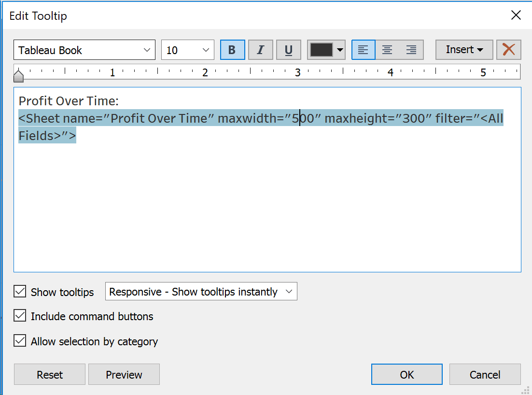Toggle Underline formatting button
Viewport: 532px width, 395px height.
(288, 50)
